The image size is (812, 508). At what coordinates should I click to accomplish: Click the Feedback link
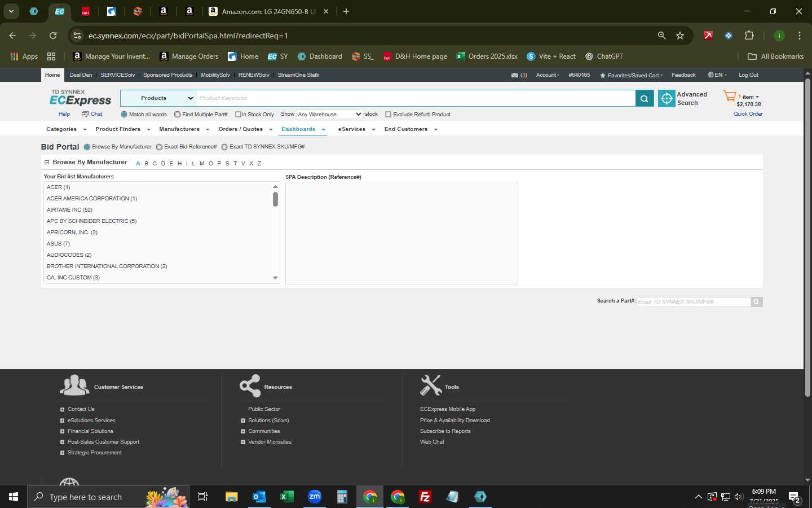click(683, 75)
